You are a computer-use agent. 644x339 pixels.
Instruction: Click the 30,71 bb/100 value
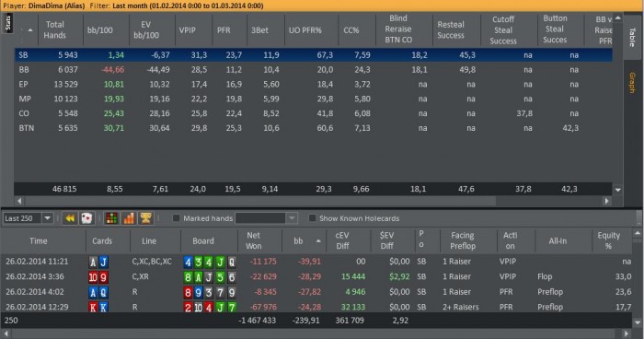pos(114,128)
